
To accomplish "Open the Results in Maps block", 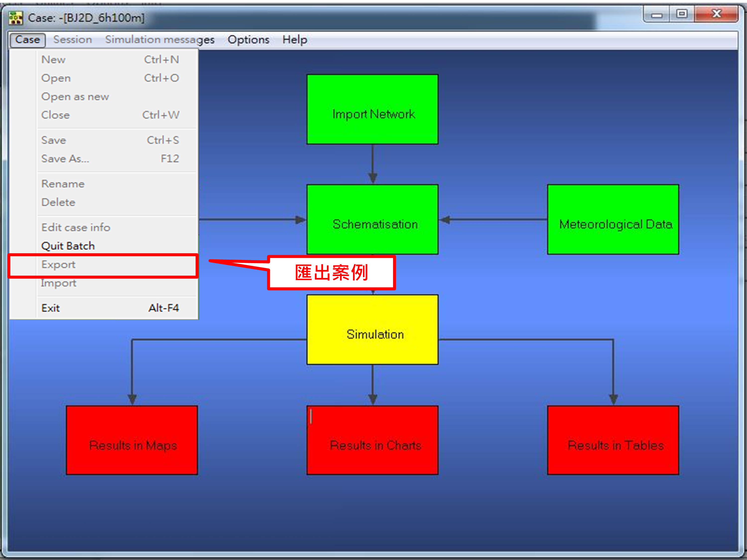I will tap(132, 441).
